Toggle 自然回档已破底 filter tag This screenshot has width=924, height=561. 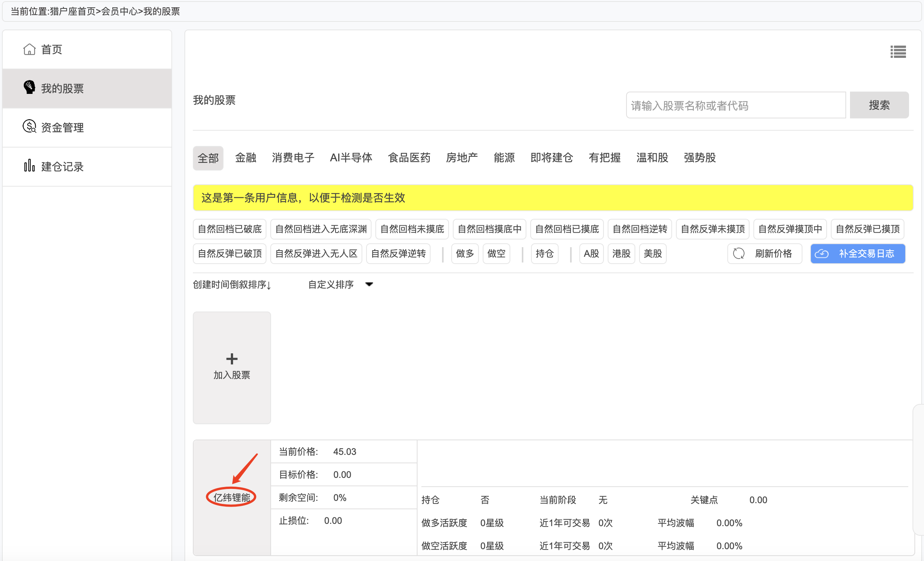tap(230, 229)
